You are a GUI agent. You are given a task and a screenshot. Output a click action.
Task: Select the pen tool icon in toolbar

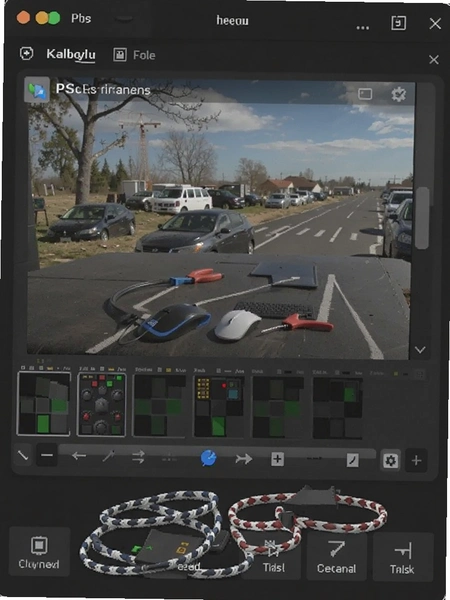[109, 455]
